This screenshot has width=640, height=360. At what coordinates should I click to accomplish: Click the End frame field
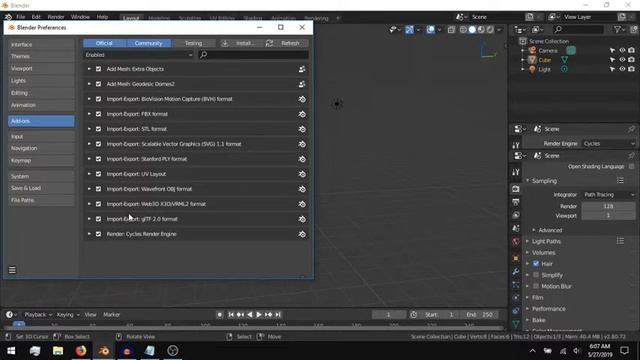480,315
